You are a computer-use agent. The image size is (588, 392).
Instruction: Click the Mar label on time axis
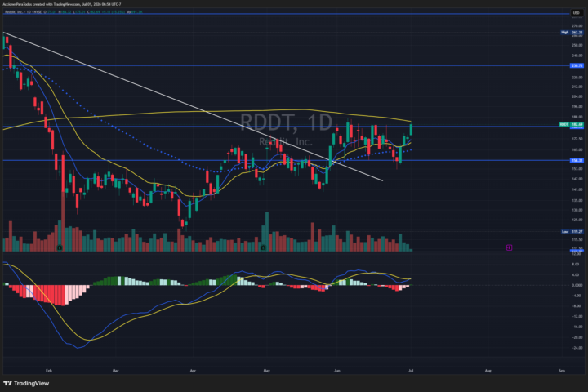pos(115,371)
